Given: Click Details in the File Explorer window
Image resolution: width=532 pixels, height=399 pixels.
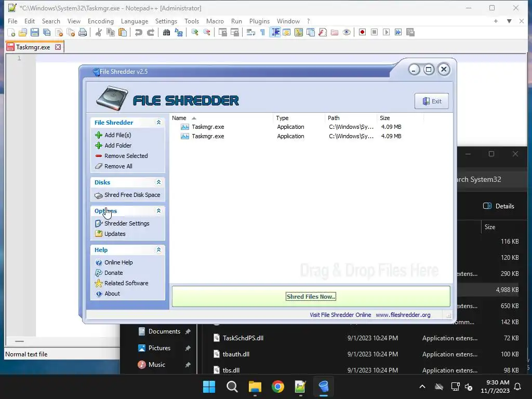Looking at the screenshot, I should (498, 206).
